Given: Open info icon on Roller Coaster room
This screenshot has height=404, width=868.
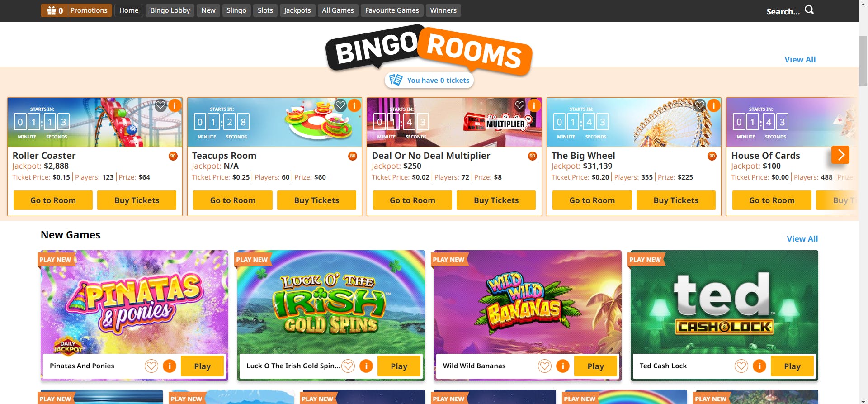Looking at the screenshot, I should 174,105.
